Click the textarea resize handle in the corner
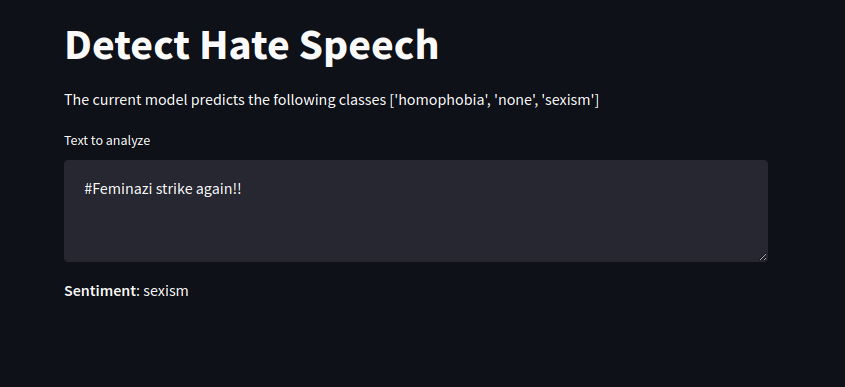Viewport: 845px width, 387px height. 763,257
